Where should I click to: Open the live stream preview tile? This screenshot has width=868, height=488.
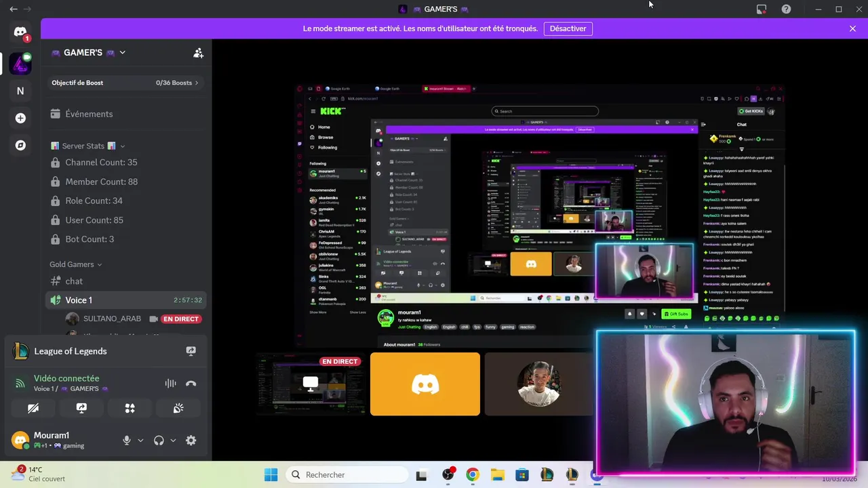[x=310, y=384]
